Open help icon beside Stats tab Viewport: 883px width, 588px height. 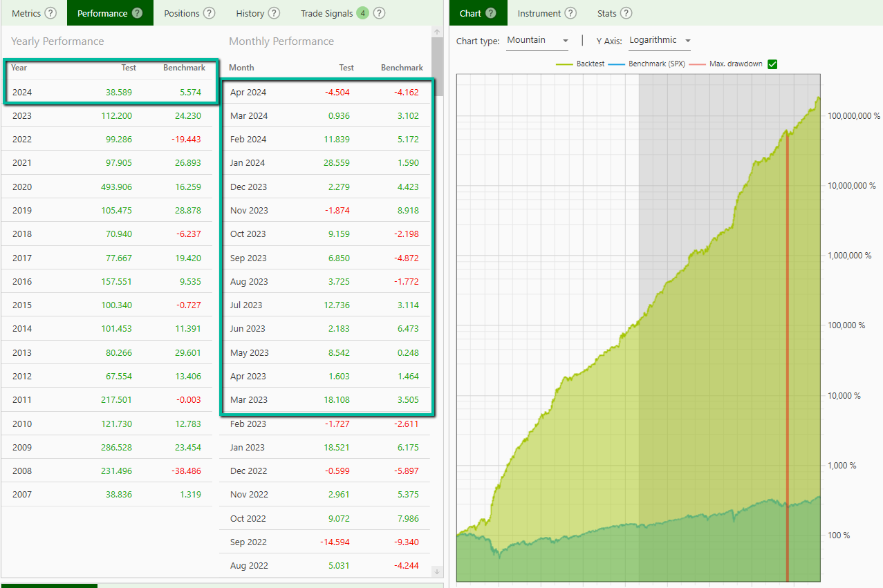pos(626,13)
